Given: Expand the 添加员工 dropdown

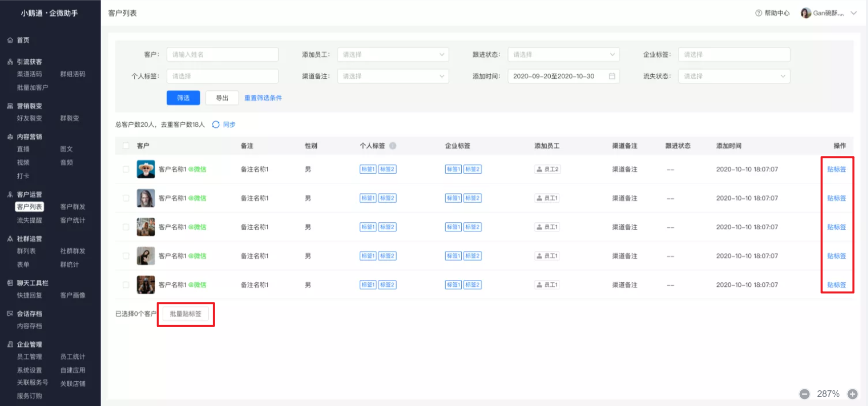Looking at the screenshot, I should [x=393, y=55].
